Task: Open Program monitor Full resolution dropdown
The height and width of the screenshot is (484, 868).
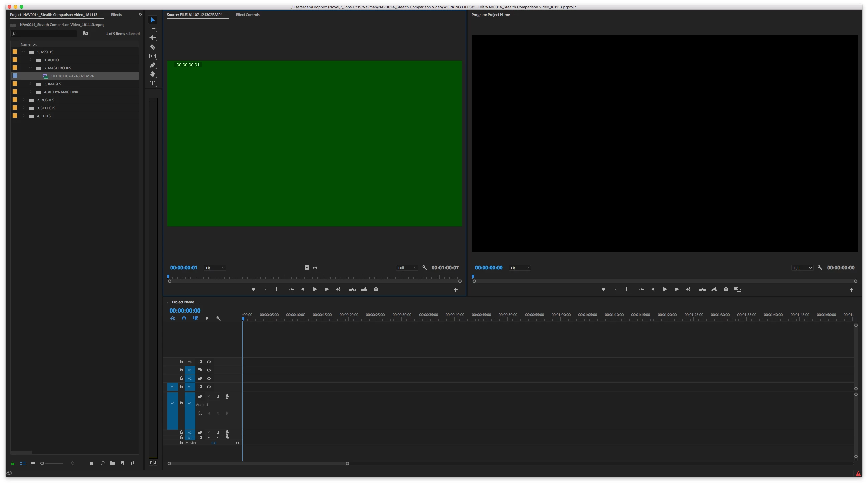Action: [x=802, y=268]
